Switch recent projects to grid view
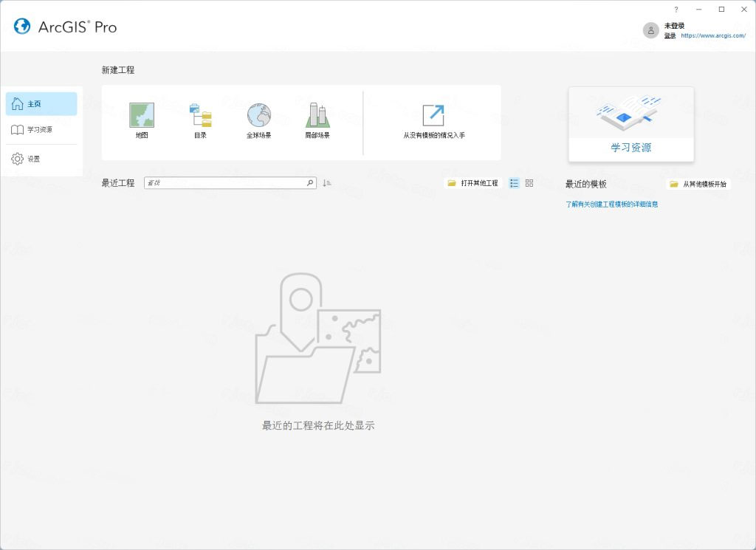756x550 pixels. point(527,182)
